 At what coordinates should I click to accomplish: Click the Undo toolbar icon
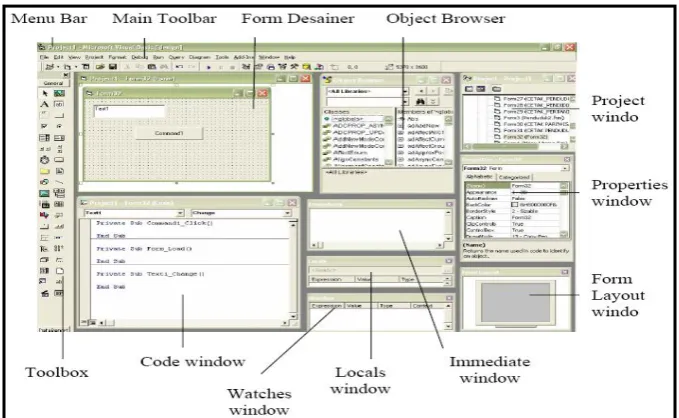(x=179, y=67)
